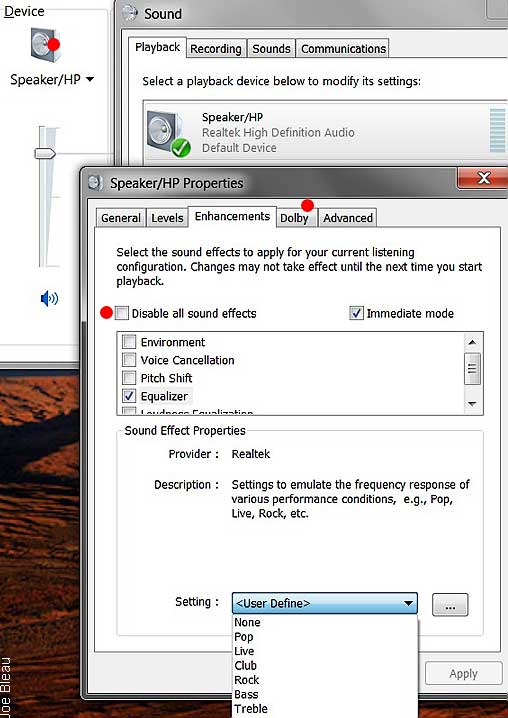
Task: Enable the Voice Cancellation effect
Action: pyautogui.click(x=129, y=360)
